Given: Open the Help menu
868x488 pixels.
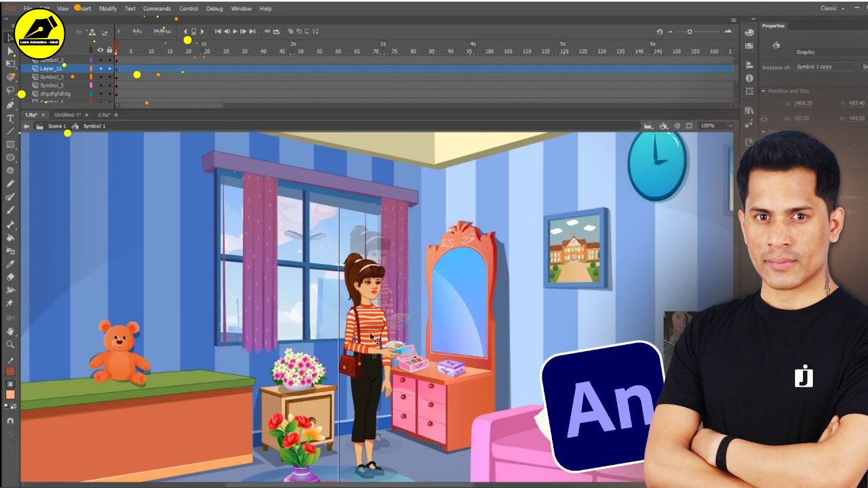Looking at the screenshot, I should (266, 9).
